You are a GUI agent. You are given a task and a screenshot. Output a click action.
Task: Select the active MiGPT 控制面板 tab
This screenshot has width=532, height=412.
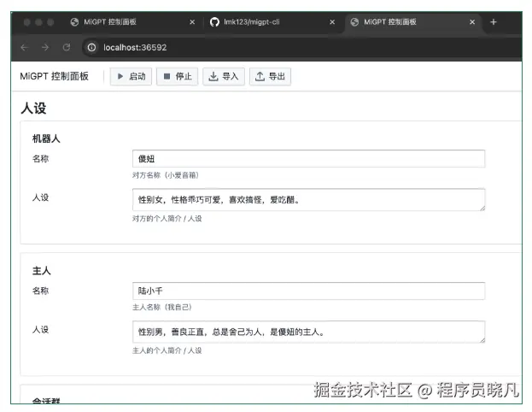tap(413, 22)
